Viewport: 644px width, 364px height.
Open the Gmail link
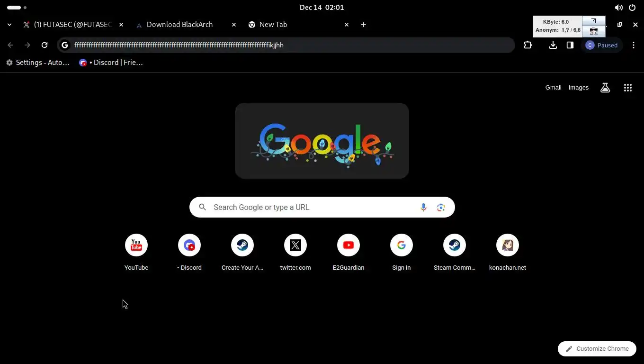click(553, 88)
